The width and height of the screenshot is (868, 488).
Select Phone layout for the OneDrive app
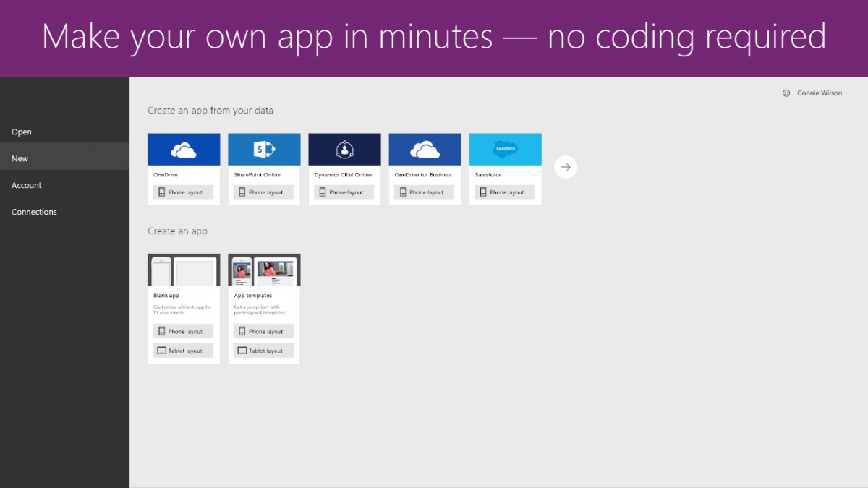click(x=184, y=192)
